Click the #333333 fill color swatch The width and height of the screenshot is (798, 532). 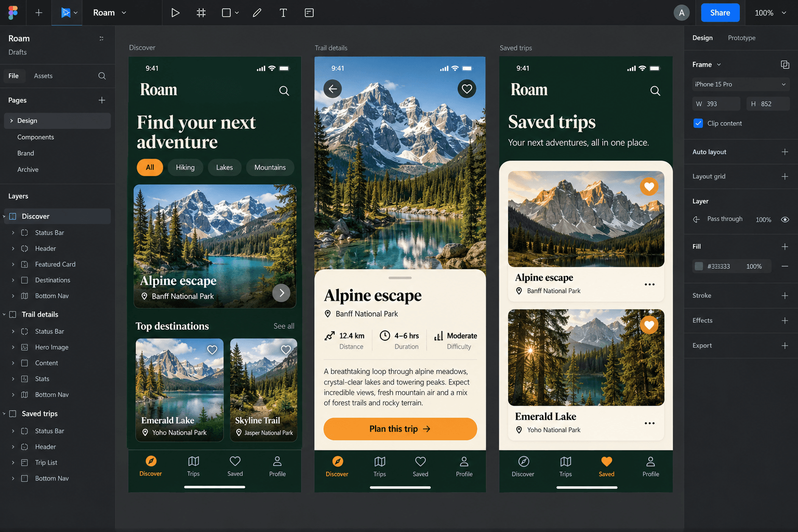pyautogui.click(x=699, y=266)
